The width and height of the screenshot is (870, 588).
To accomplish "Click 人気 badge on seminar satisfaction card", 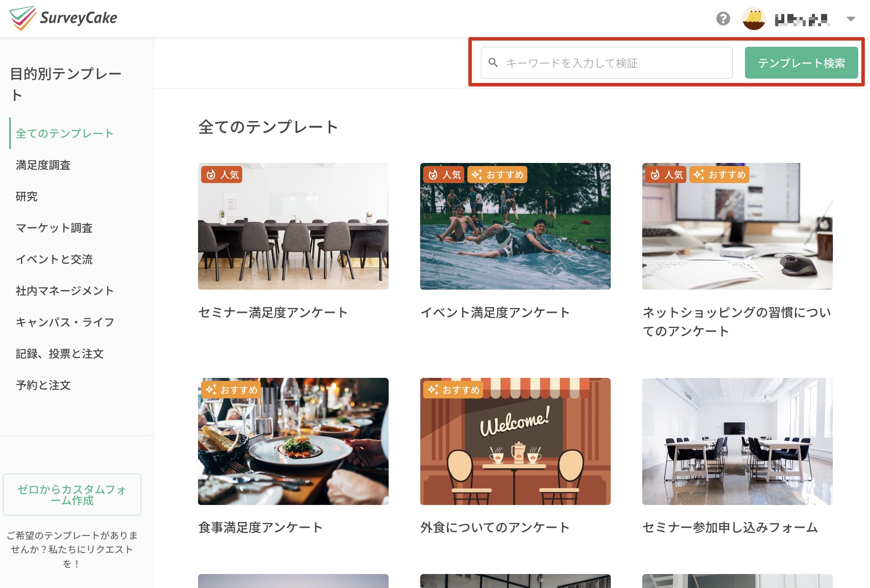I will (x=222, y=175).
